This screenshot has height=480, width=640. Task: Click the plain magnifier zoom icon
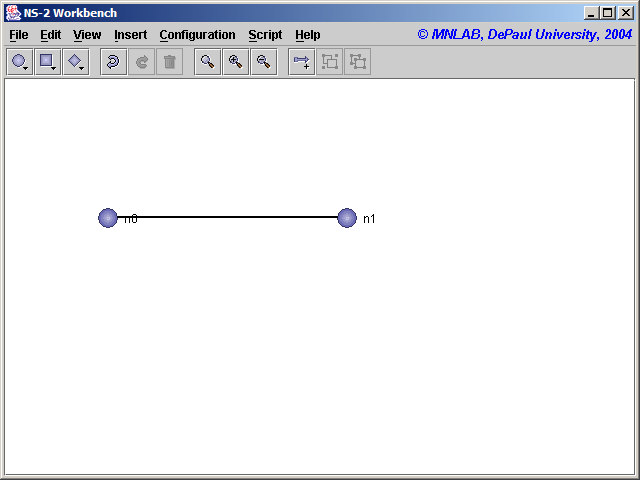point(207,62)
